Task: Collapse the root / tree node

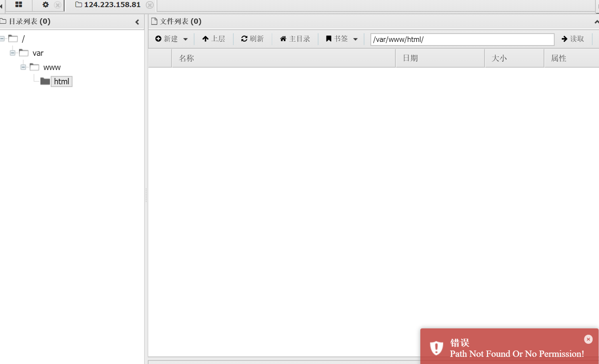Action: pos(2,39)
